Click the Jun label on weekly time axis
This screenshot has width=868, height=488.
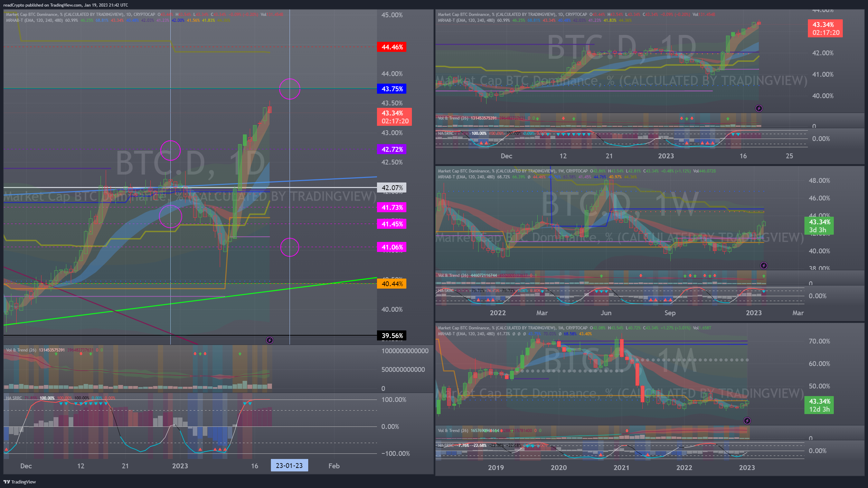pyautogui.click(x=606, y=313)
